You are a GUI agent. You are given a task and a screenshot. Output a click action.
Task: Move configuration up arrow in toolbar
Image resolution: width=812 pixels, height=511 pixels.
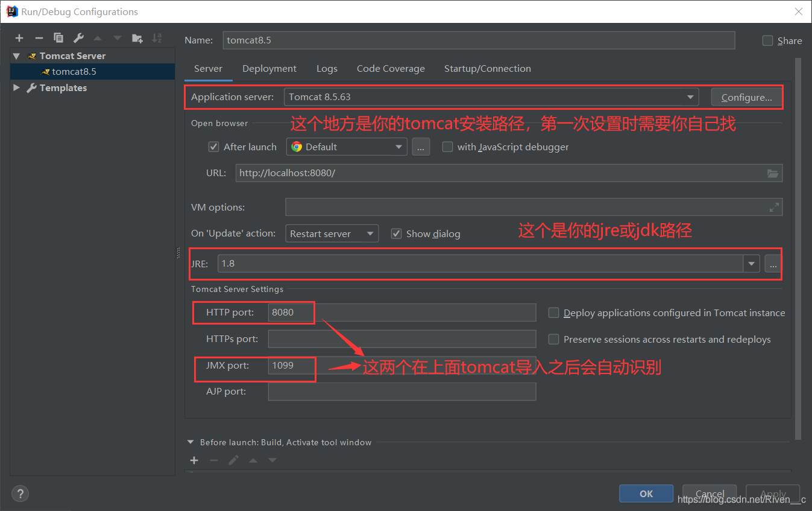98,38
